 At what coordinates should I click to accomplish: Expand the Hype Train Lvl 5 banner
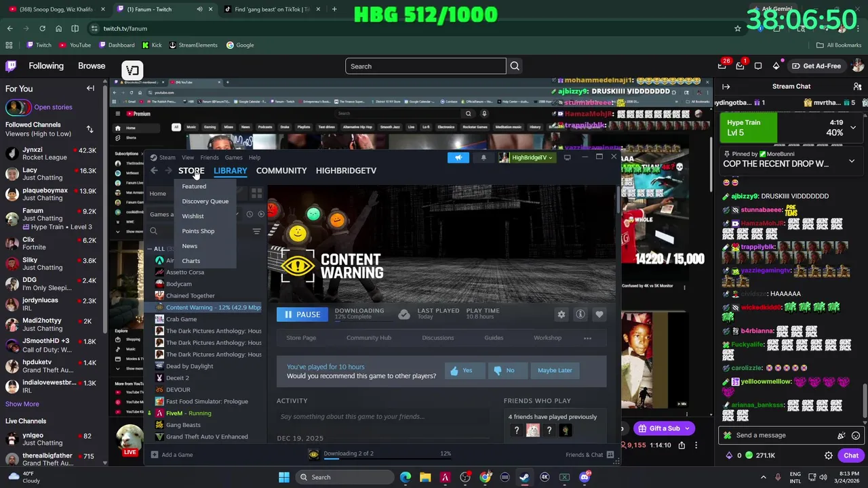pos(853,127)
